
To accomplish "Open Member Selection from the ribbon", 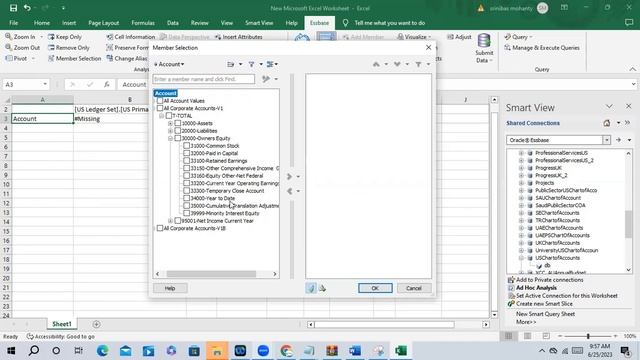I will point(74,58).
